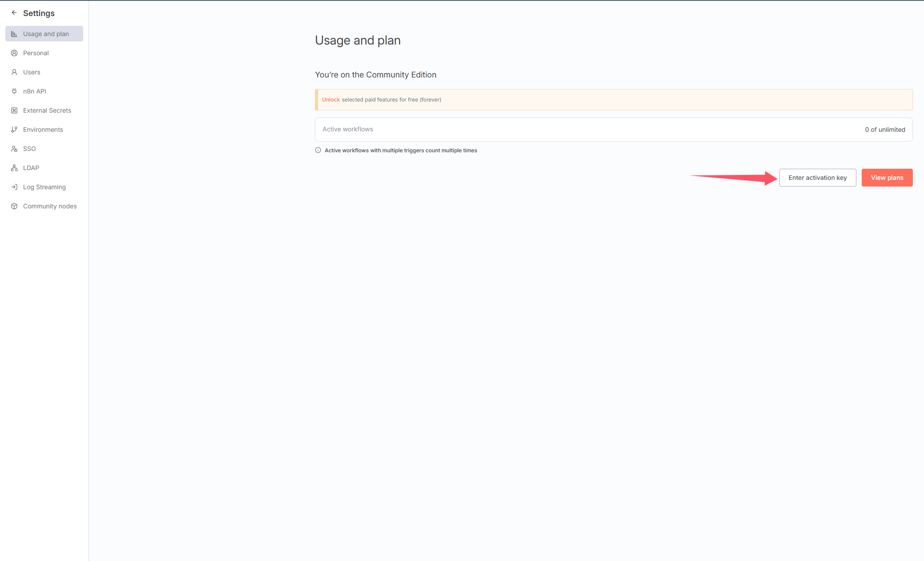Follow the Unlock link in banner
The height and width of the screenshot is (561, 924).
click(x=331, y=100)
